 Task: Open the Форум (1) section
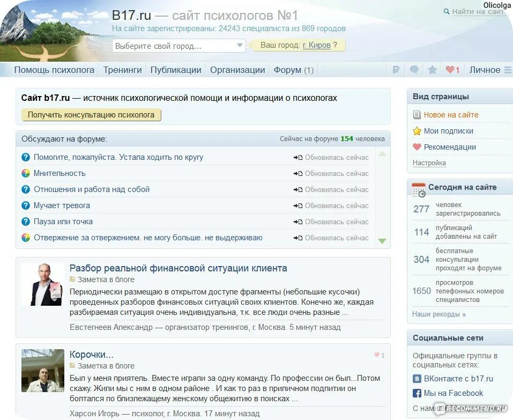point(293,70)
